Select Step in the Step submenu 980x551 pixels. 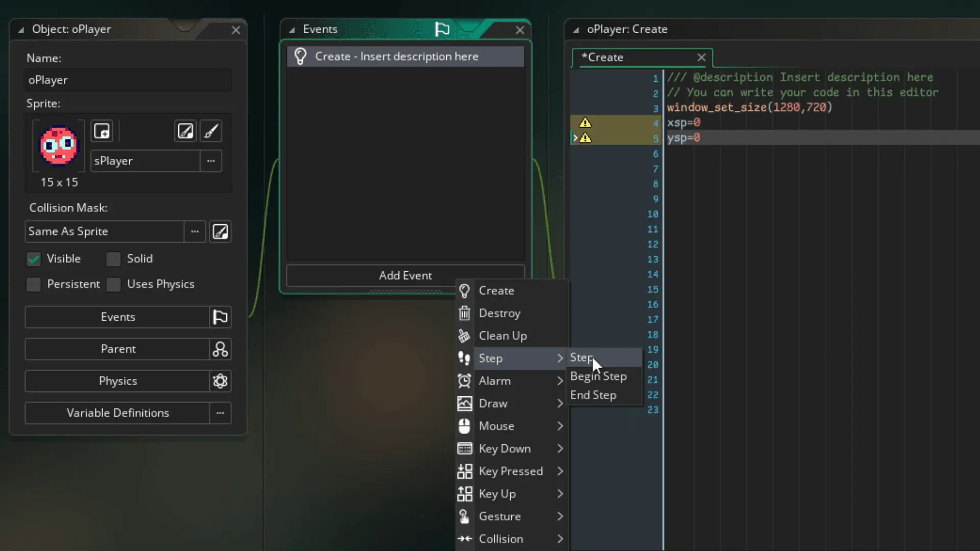605,357
